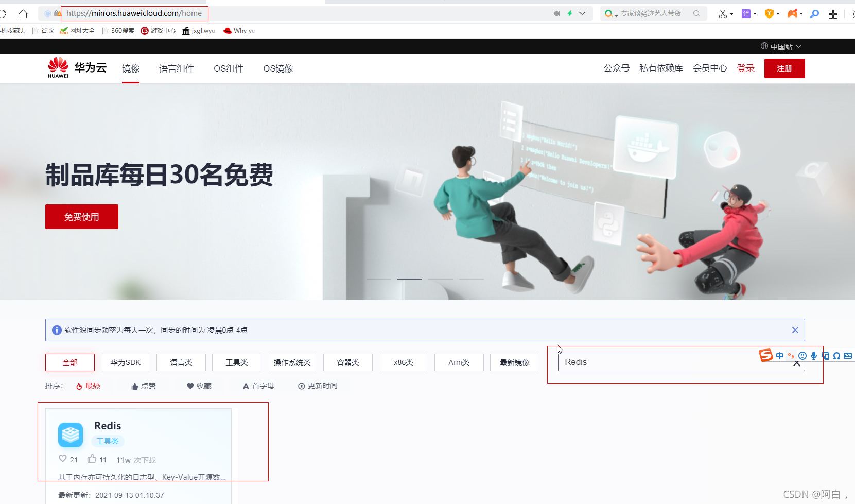Screen dimensions: 855x504
Task: Click the 登录 login link
Action: click(x=746, y=68)
